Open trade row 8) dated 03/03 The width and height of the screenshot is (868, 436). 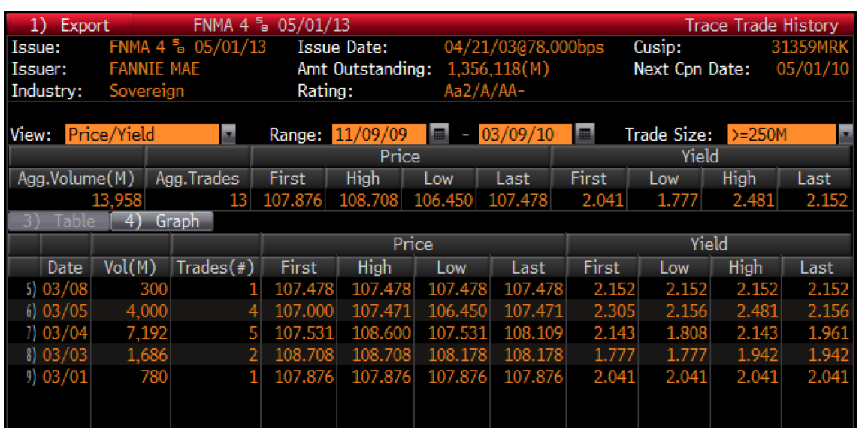tap(430, 355)
